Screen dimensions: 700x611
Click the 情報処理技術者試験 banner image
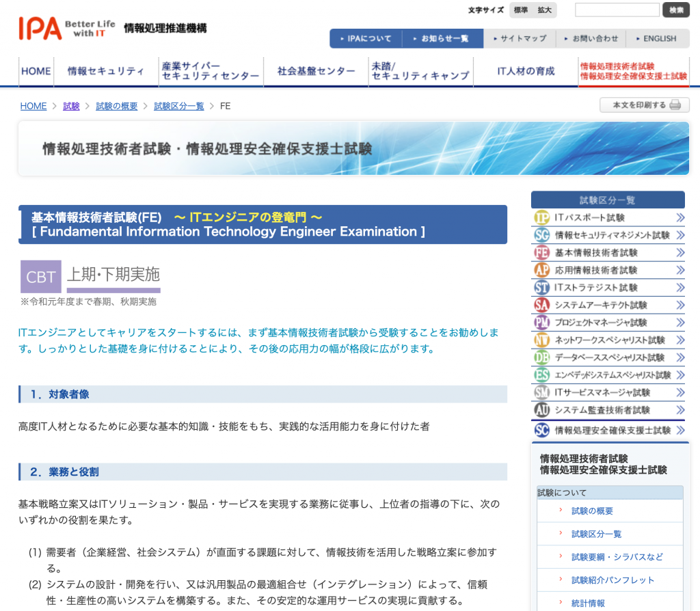pos(353,148)
